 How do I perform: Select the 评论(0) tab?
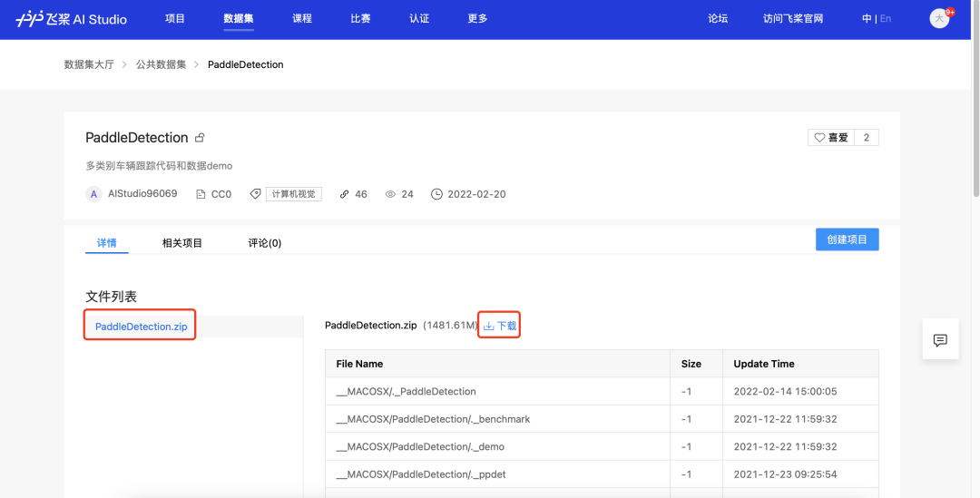pyautogui.click(x=264, y=243)
